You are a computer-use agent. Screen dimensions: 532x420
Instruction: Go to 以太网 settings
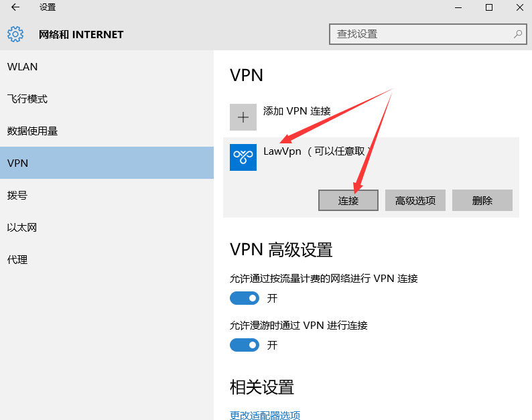[22, 228]
